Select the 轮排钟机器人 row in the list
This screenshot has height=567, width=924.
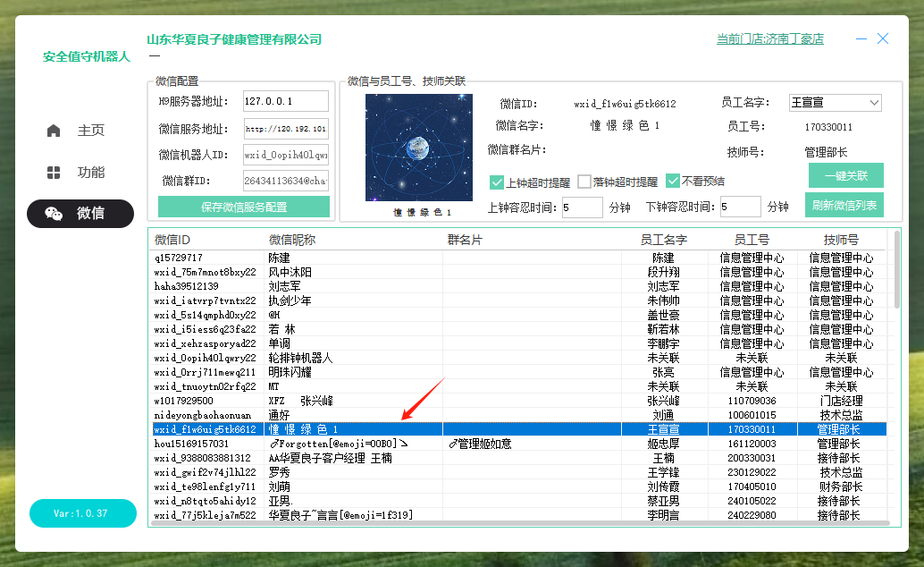click(300, 358)
